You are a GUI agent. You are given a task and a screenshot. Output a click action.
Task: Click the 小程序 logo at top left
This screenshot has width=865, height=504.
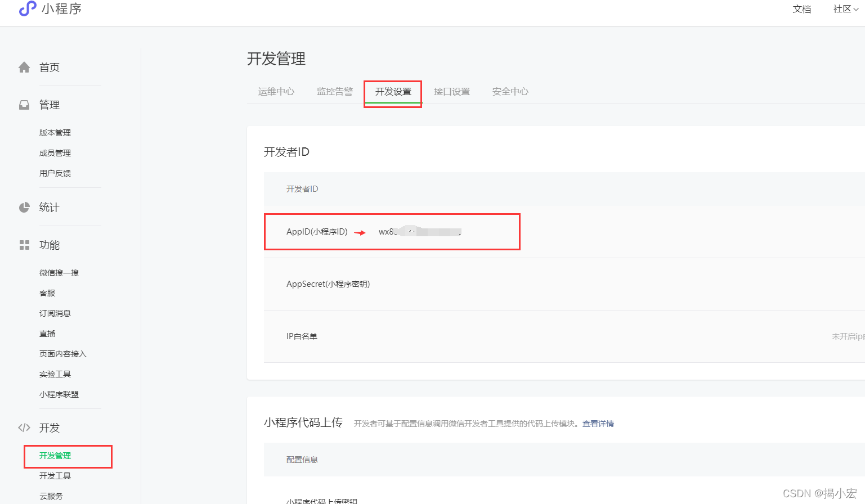pyautogui.click(x=50, y=9)
